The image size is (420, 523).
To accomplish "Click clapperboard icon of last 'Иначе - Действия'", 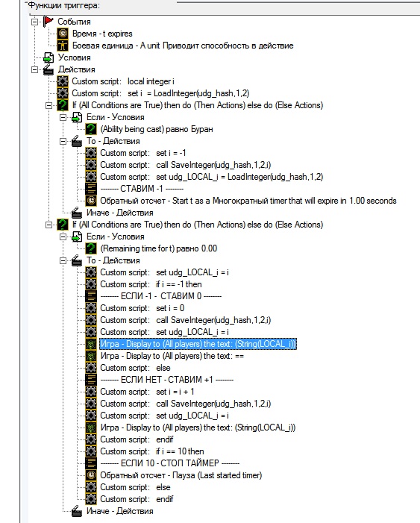I will 77,511.
